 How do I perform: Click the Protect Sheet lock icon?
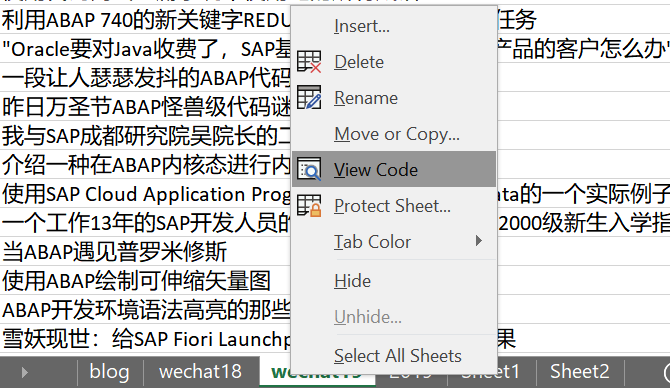(309, 206)
